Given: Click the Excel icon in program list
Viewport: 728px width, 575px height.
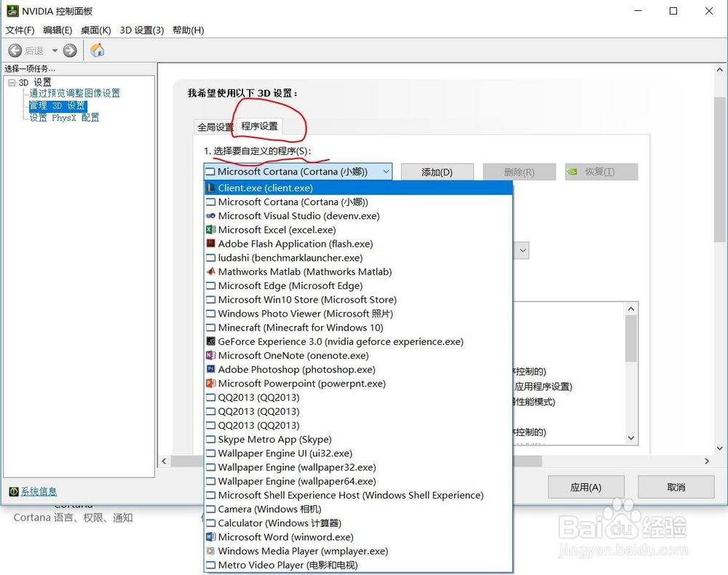Looking at the screenshot, I should click(x=210, y=230).
